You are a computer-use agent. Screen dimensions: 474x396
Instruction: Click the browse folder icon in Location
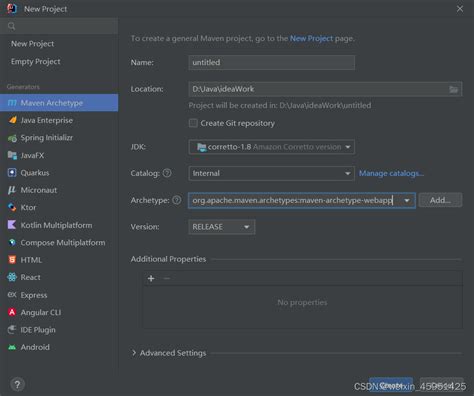[x=453, y=89]
